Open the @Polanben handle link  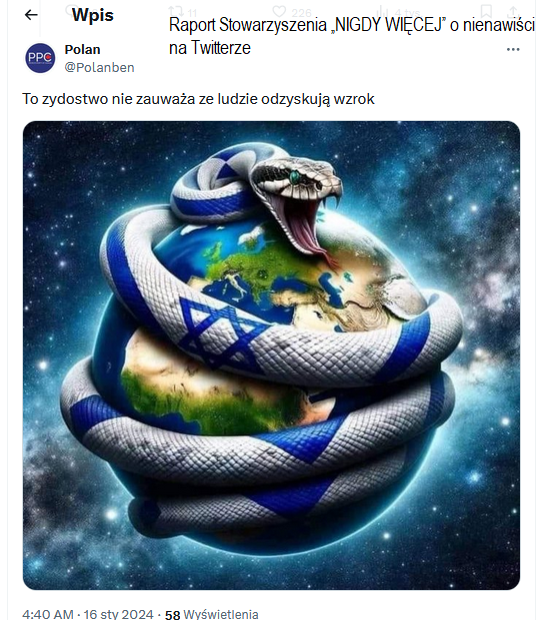click(x=100, y=68)
